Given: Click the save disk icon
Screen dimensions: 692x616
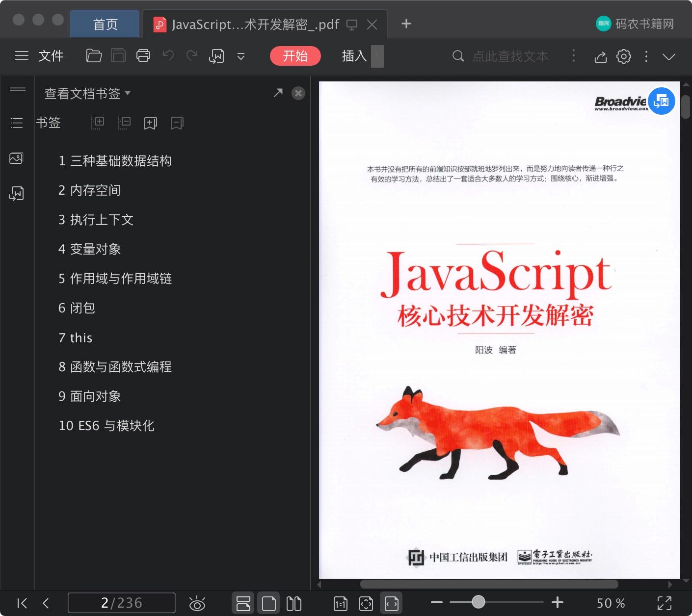Looking at the screenshot, I should [x=118, y=56].
